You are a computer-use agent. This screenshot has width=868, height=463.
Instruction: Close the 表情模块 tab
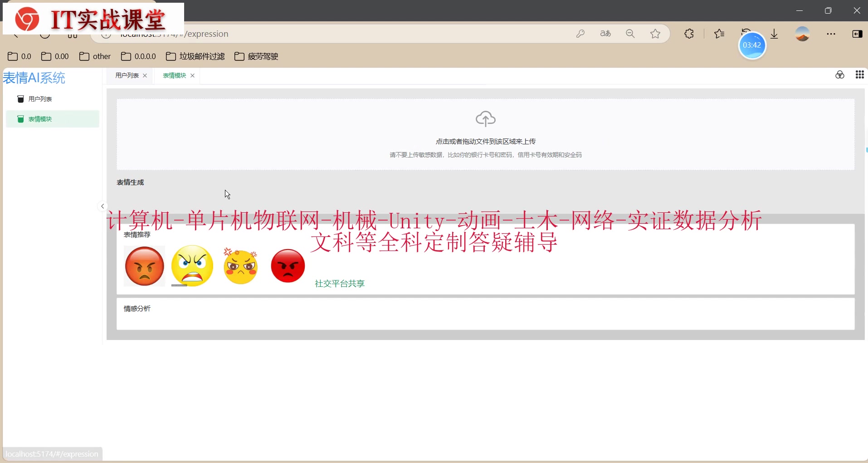coord(193,76)
